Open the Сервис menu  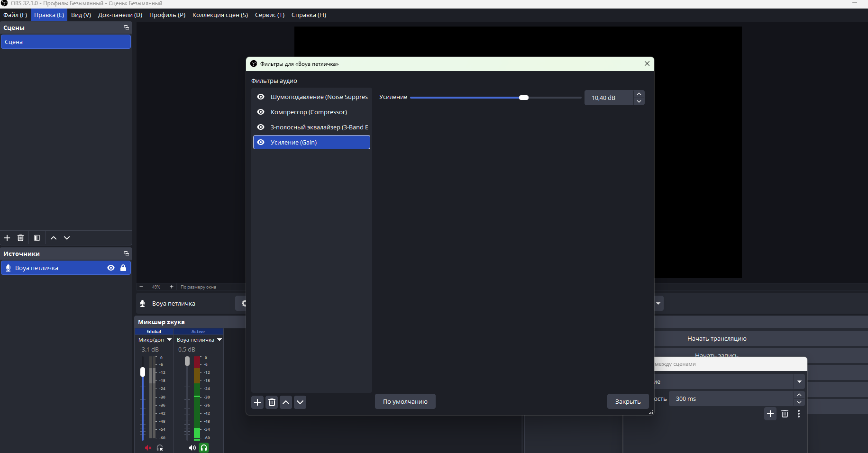point(270,15)
